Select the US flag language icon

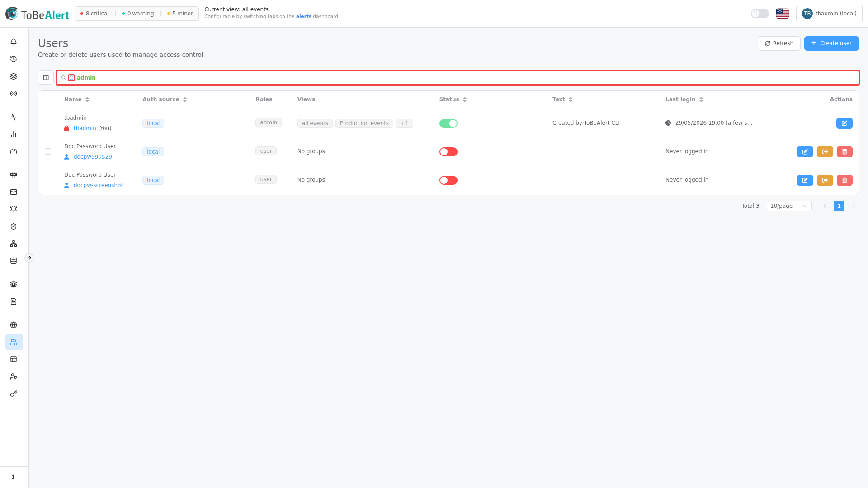click(783, 14)
